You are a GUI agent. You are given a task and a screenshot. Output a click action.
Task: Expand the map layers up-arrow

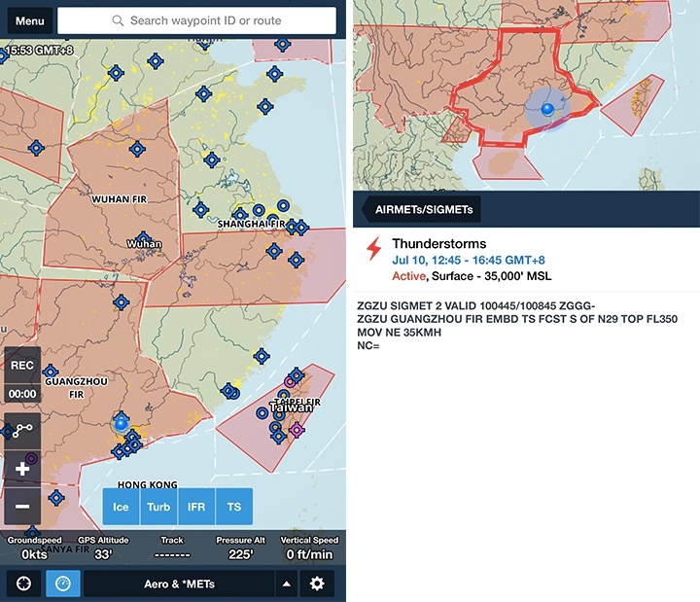pyautogui.click(x=287, y=584)
